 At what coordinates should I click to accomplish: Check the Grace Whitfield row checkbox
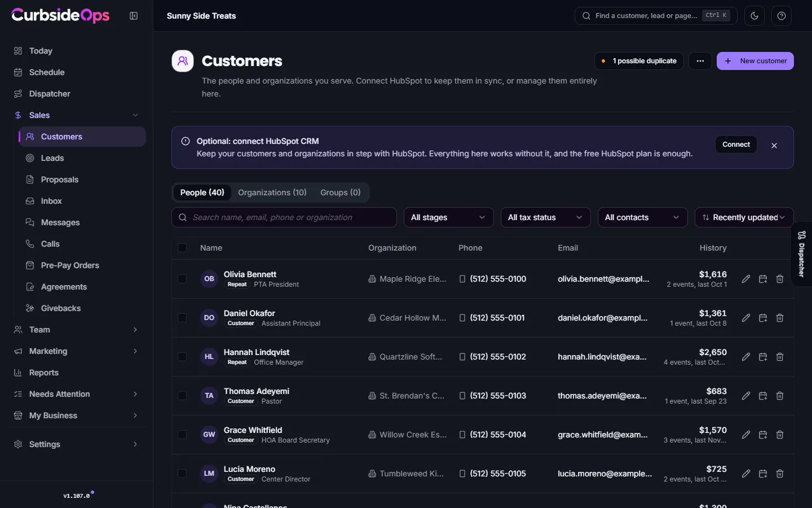click(x=182, y=435)
